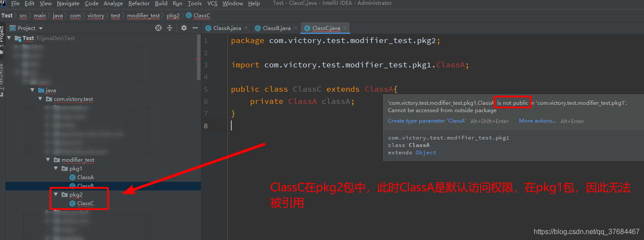Open the Window menu
The height and width of the screenshot is (240, 644).
(233, 3)
